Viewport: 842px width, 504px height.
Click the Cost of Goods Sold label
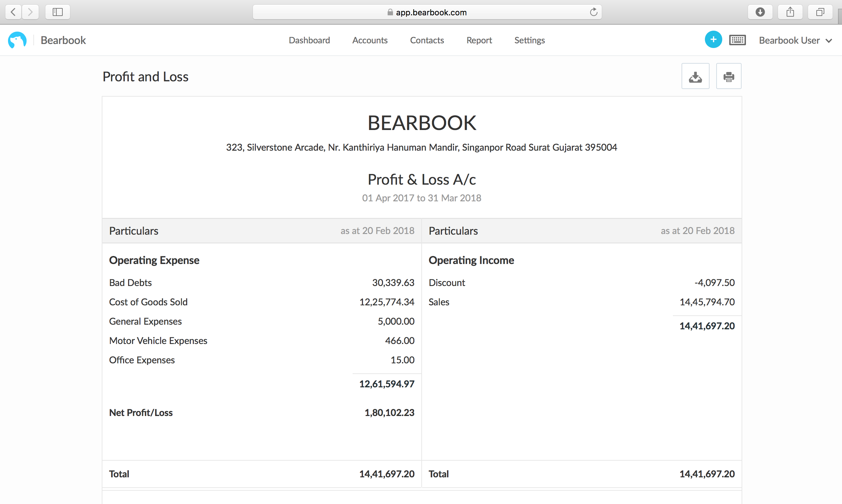tap(148, 302)
